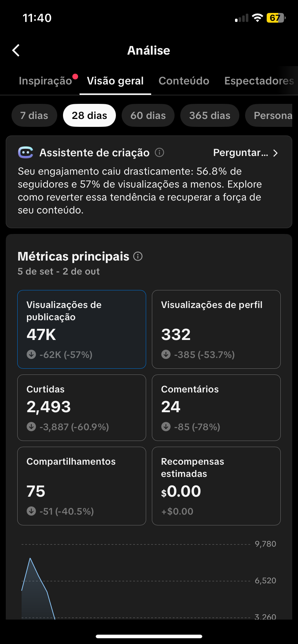This screenshot has height=644, width=298.
Task: Tap the down-arrow icon under 75 Compartilhamentos
Action: pos(31,511)
